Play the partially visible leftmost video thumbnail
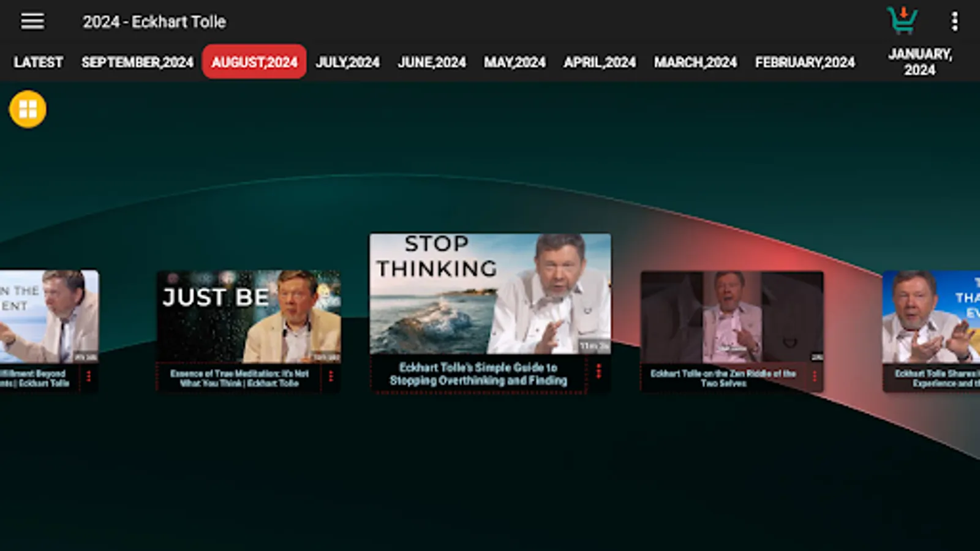The width and height of the screenshot is (980, 551). point(49,317)
